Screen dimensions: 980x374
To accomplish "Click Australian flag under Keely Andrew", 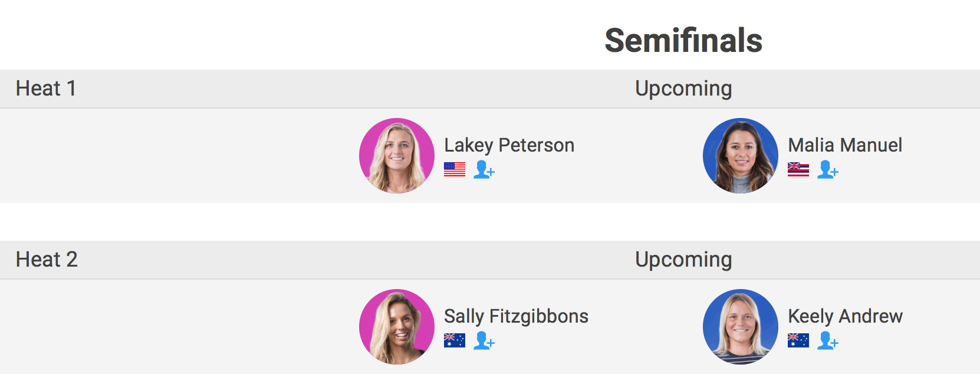I will [798, 340].
